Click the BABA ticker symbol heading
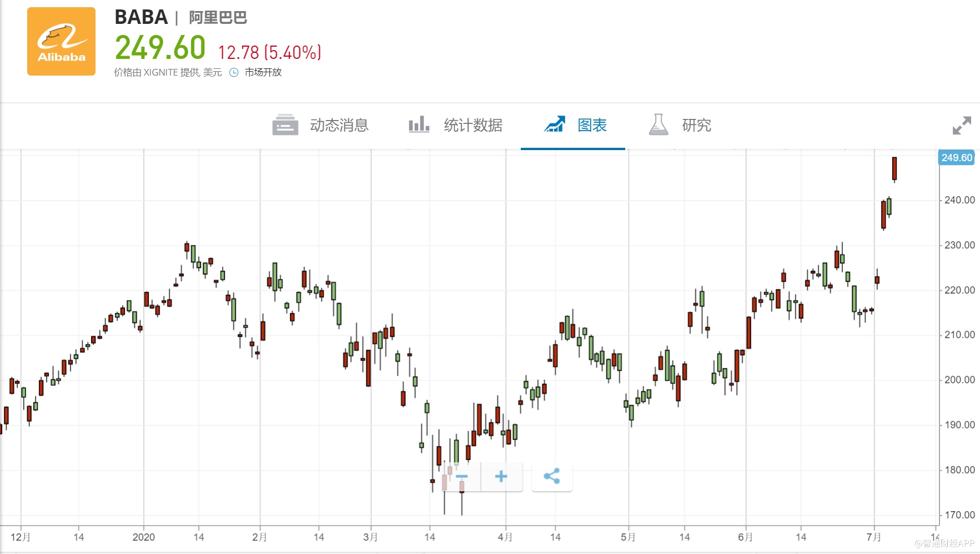 [141, 18]
